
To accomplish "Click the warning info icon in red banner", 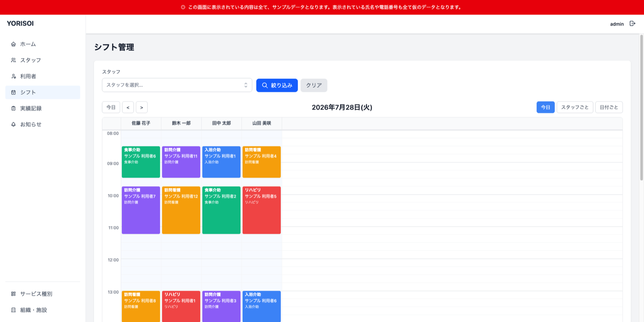I will coord(183,7).
